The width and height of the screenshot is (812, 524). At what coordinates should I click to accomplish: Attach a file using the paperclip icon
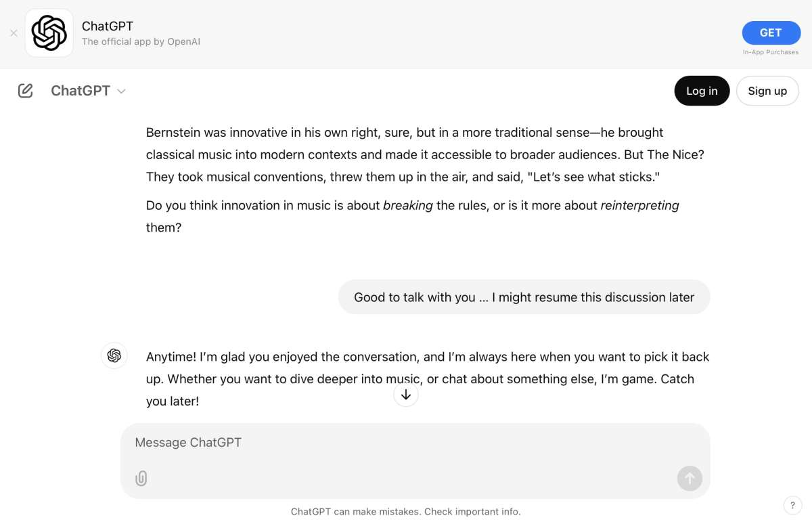(x=141, y=479)
